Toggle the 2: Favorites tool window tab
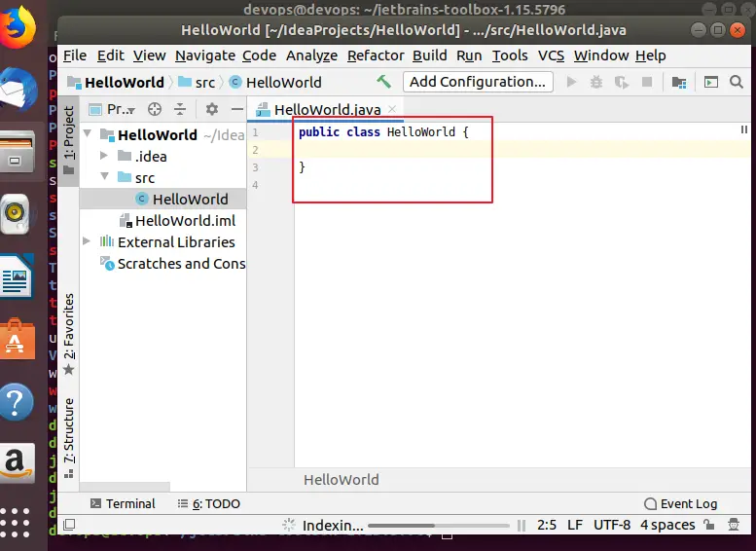This screenshot has width=756, height=551. pyautogui.click(x=68, y=334)
